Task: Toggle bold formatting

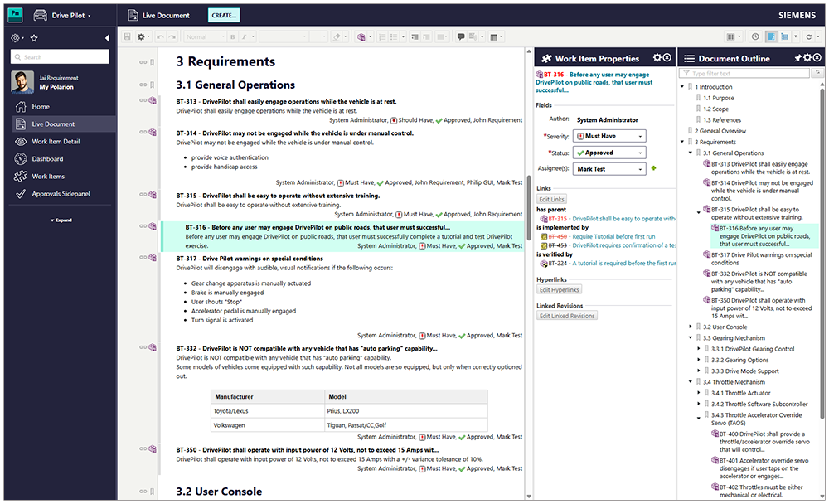Action: click(x=232, y=36)
